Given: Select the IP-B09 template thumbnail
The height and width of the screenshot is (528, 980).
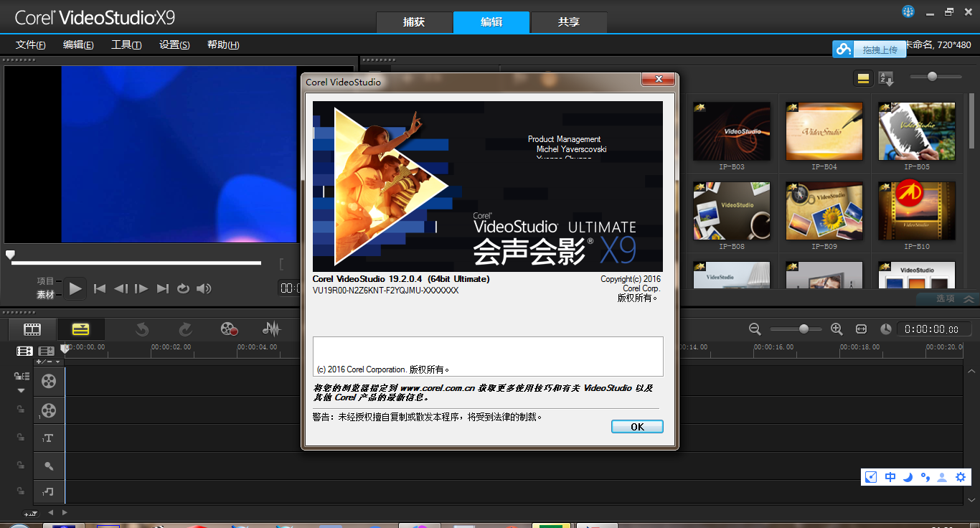Looking at the screenshot, I should click(x=824, y=211).
